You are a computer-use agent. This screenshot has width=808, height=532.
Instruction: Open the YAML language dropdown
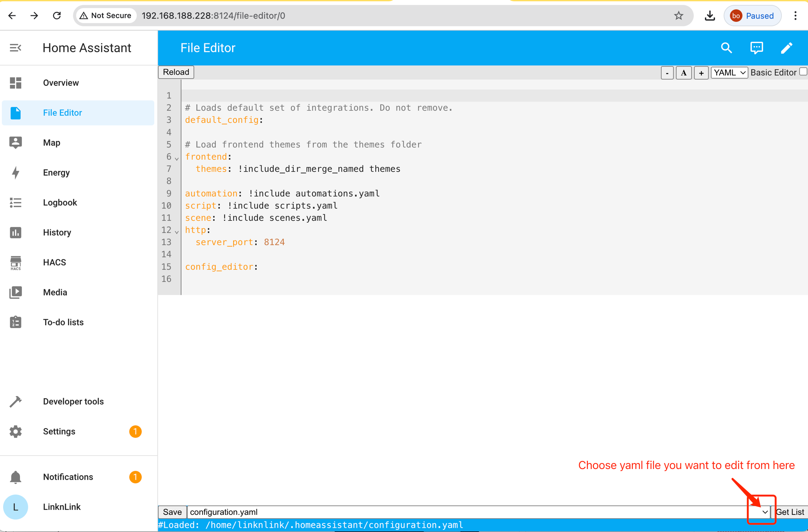coord(729,73)
